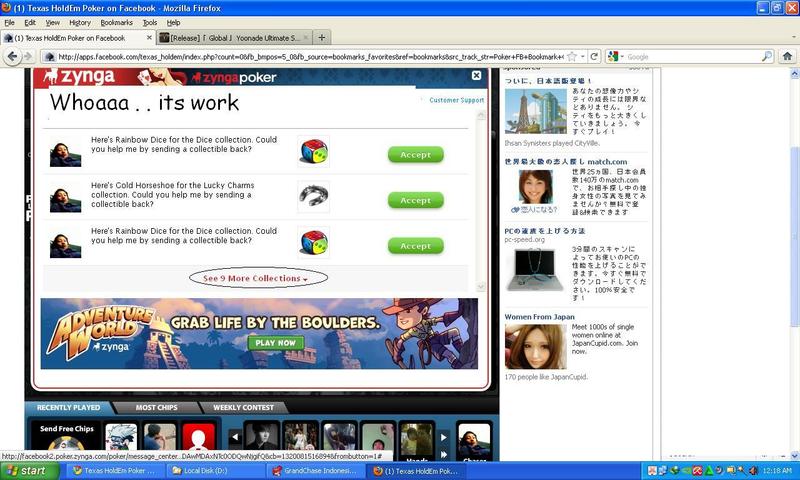Open the File menu
This screenshot has height=480, width=800.
coord(9,22)
